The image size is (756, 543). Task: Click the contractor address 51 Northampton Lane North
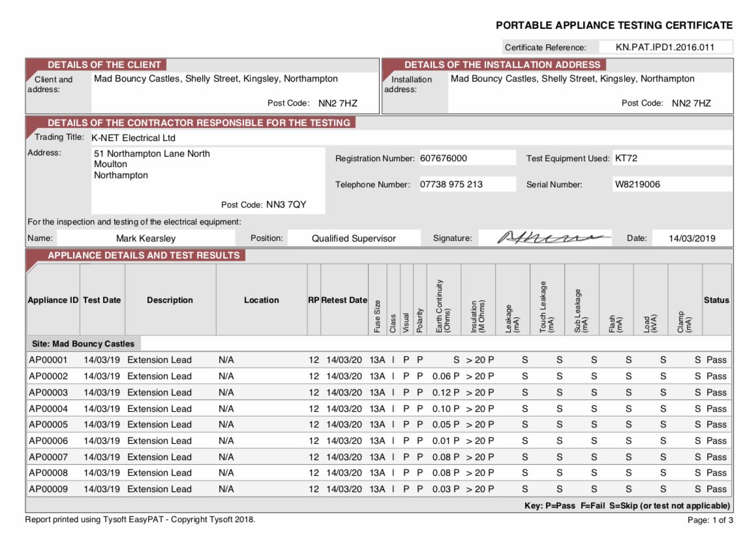pos(152,154)
